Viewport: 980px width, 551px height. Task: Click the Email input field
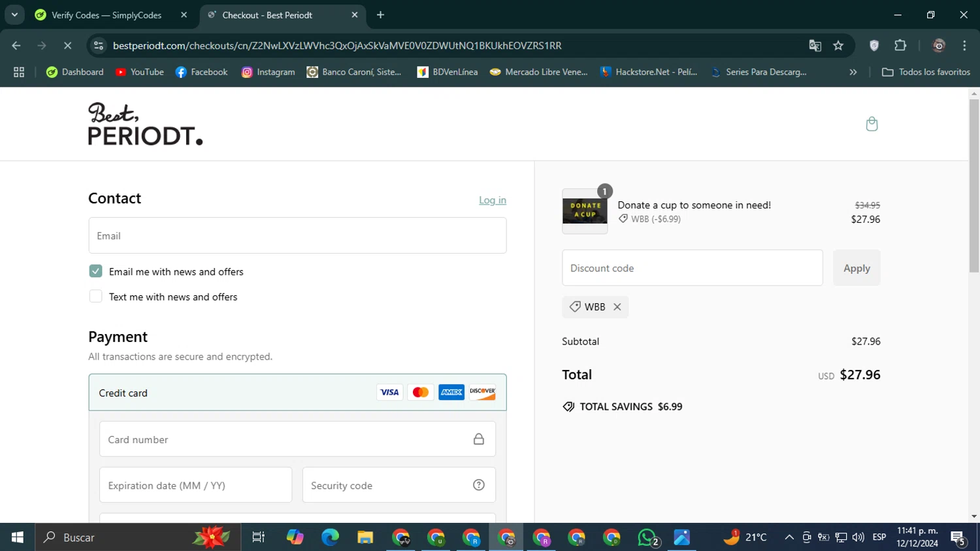coord(297,235)
